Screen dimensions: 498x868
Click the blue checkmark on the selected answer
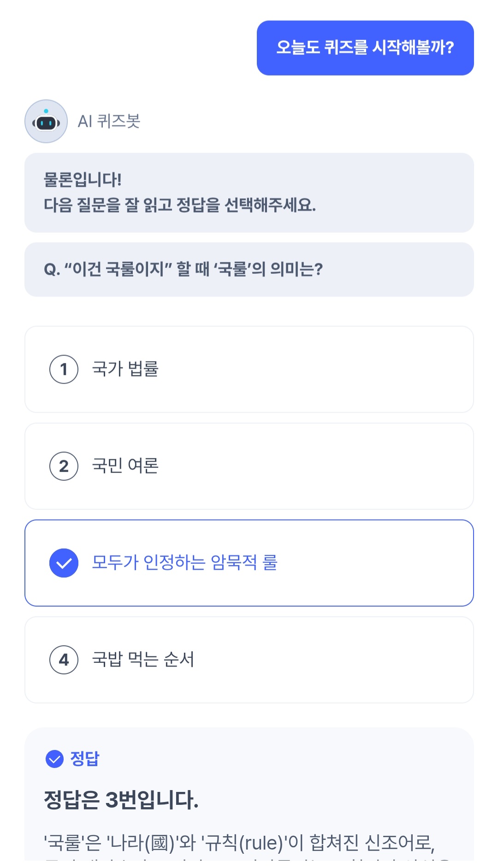pyautogui.click(x=64, y=563)
